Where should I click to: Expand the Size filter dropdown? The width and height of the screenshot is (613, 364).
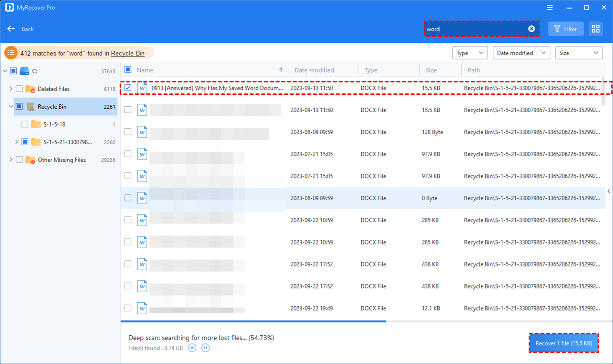click(578, 53)
